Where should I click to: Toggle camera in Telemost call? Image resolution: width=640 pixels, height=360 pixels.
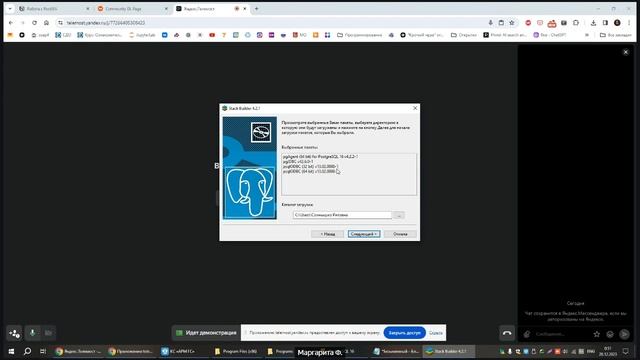coord(48,333)
